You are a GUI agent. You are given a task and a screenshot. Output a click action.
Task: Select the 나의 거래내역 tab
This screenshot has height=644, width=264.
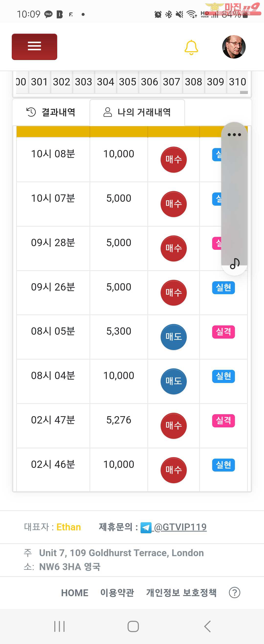pos(137,112)
